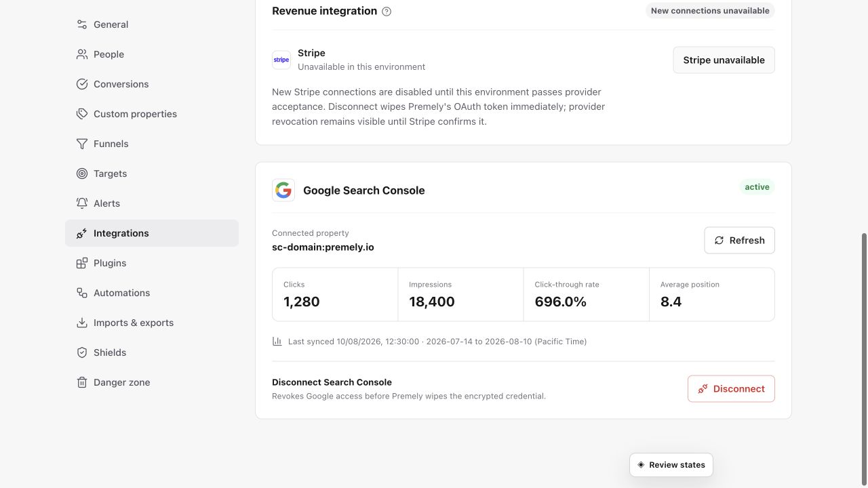The image size is (868, 488).
Task: Click the bar chart icon beside Last synced
Action: (277, 342)
